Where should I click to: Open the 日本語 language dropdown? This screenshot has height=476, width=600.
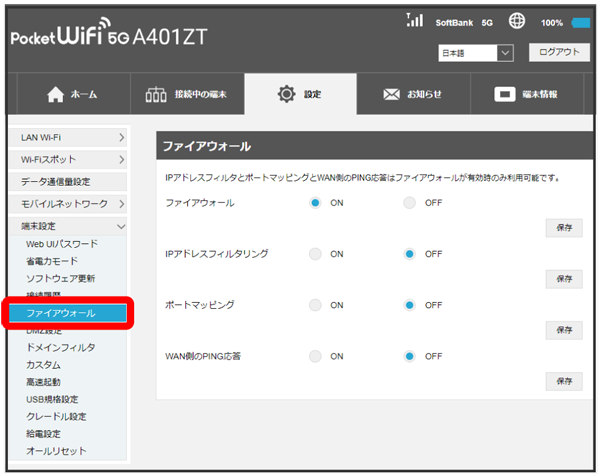pos(475,52)
